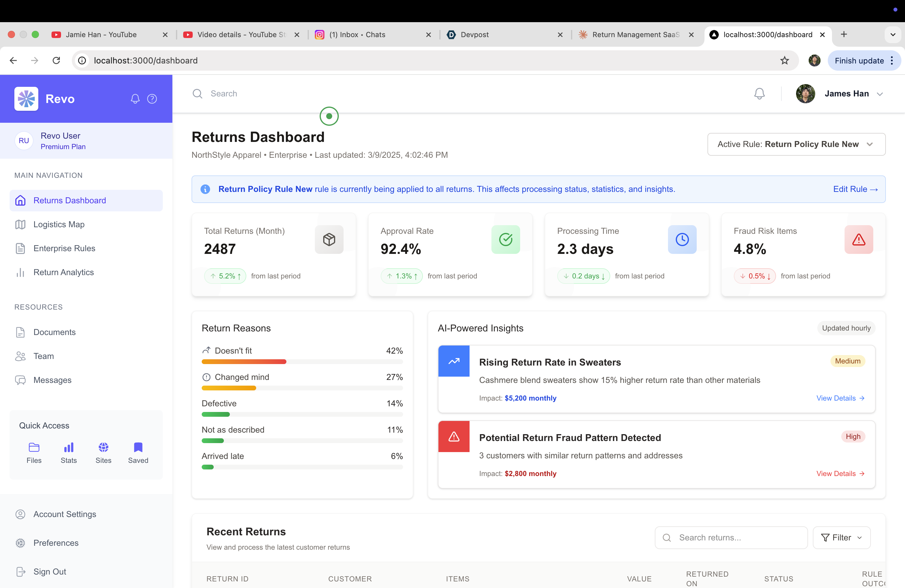Viewport: 905px width, 588px height.
Task: Expand the Filter dropdown
Action: [x=841, y=537]
